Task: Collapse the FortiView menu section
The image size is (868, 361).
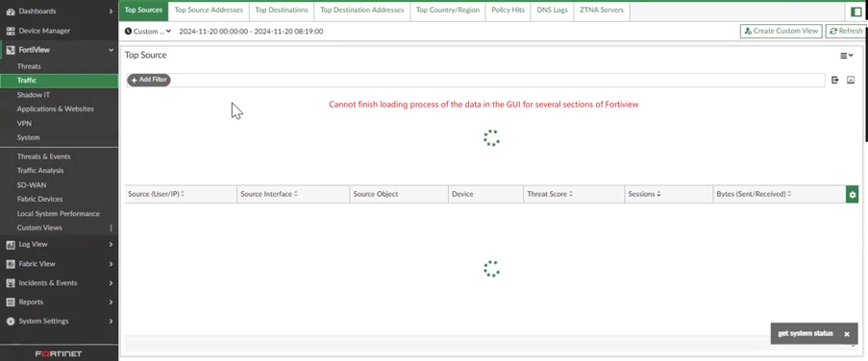Action: coord(112,50)
